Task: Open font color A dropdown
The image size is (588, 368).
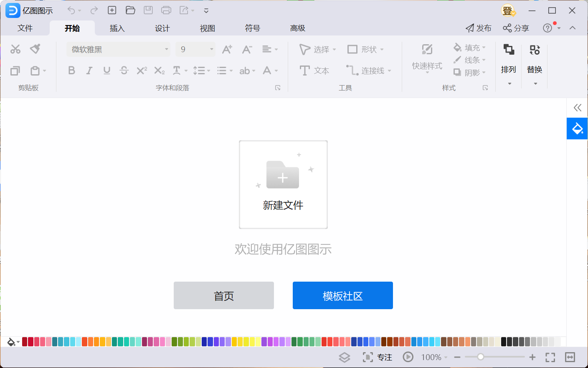Action: pyautogui.click(x=270, y=71)
